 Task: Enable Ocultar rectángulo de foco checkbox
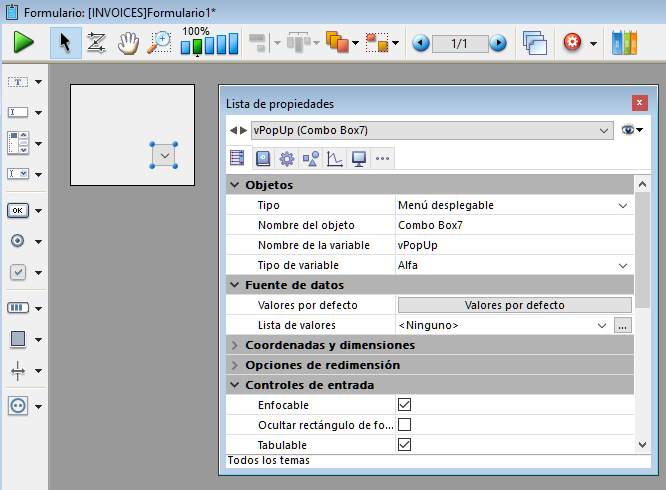point(405,425)
